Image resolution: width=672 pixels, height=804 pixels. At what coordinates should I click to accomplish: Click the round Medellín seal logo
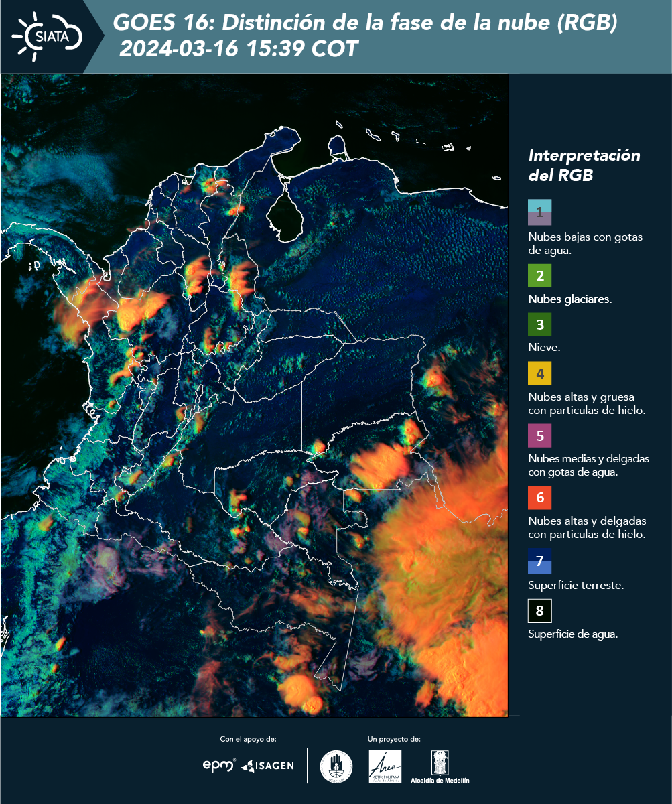(x=336, y=766)
